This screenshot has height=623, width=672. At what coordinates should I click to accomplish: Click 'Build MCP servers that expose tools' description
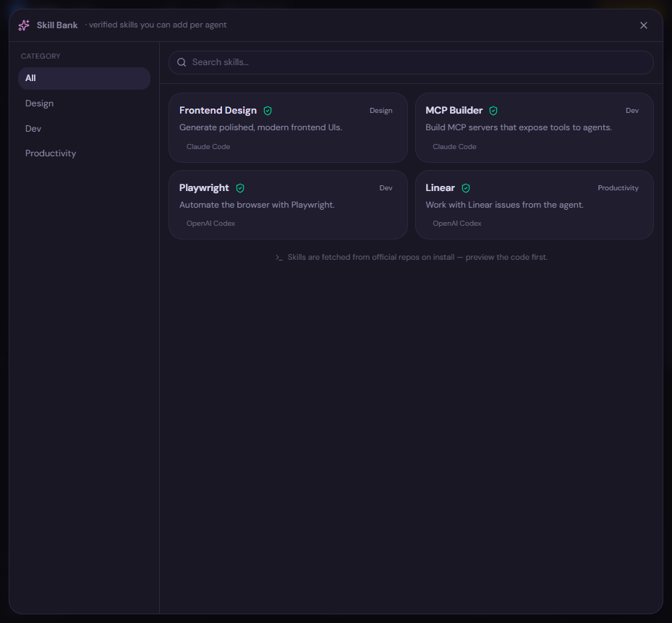click(518, 127)
